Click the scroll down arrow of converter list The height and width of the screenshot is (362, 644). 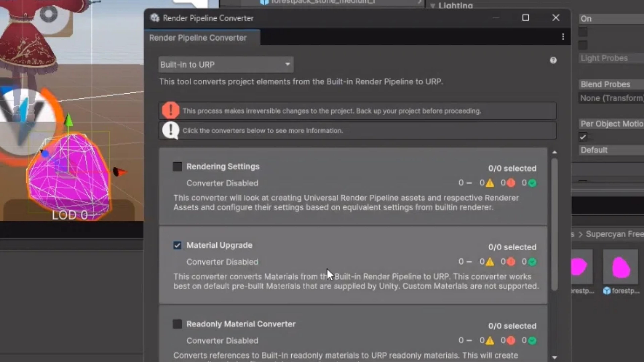click(x=554, y=357)
